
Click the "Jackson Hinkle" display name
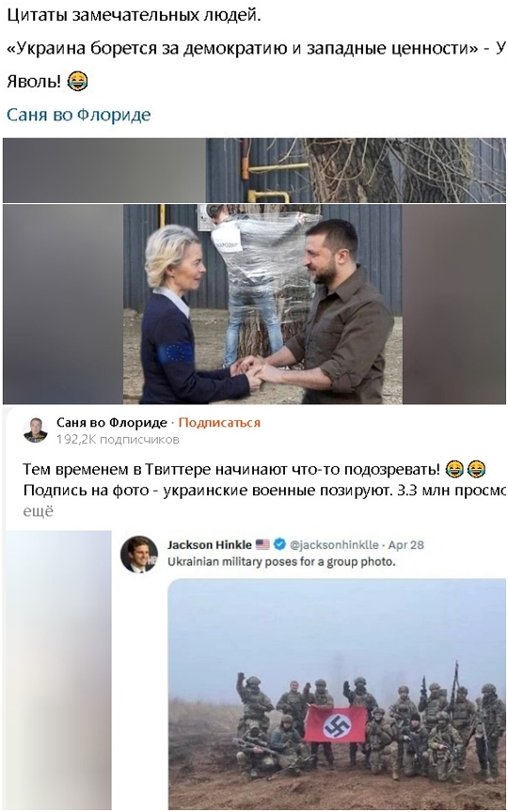point(210,544)
